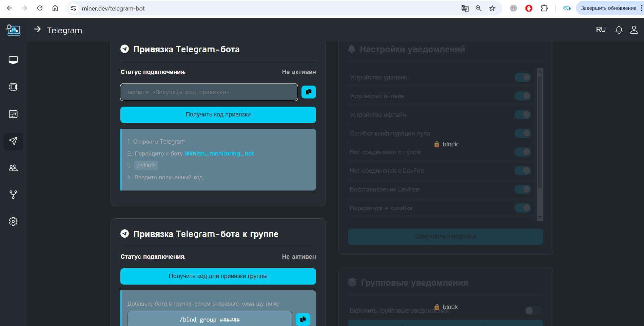
Task: Toggle the 'Устройство удалено' notification switch
Action: tap(523, 77)
